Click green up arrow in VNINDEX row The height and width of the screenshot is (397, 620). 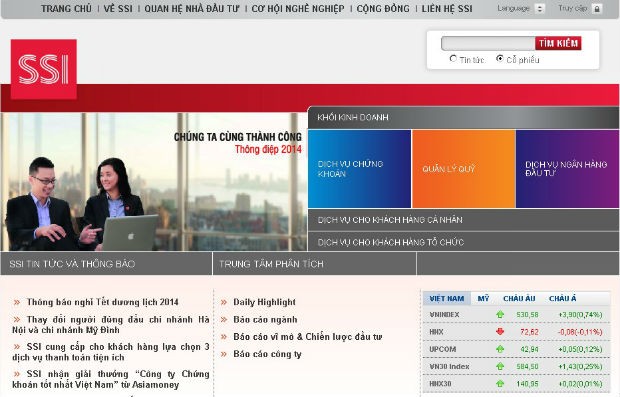point(500,315)
